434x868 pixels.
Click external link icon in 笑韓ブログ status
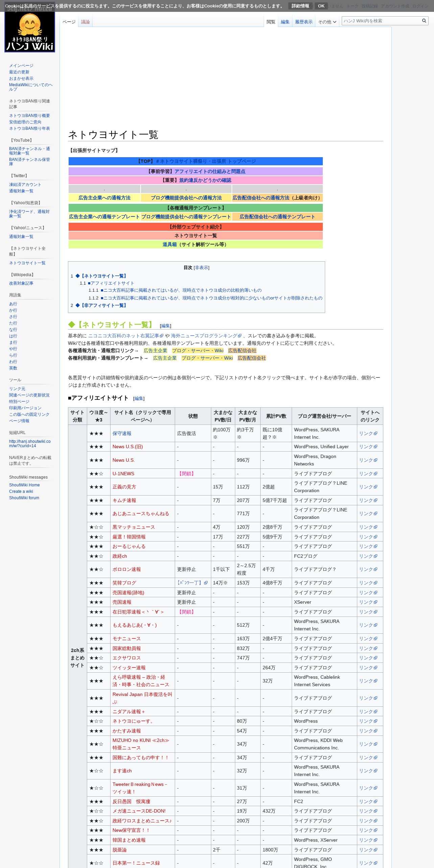point(206,583)
